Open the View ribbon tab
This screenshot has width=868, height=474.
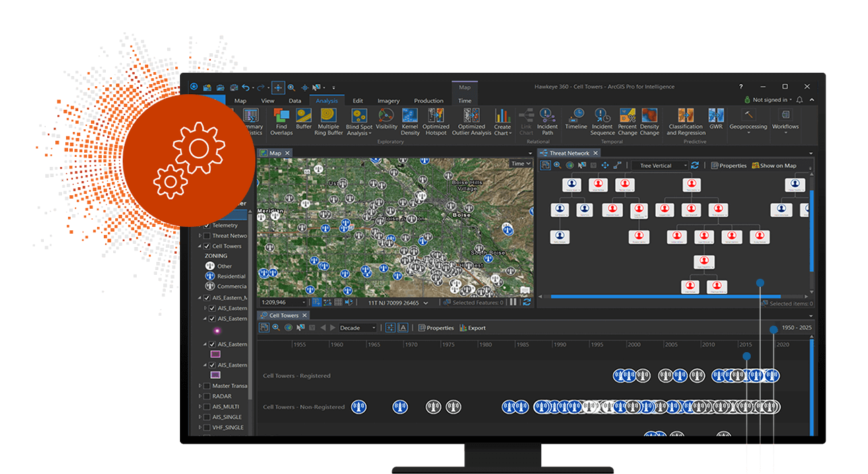tap(268, 101)
